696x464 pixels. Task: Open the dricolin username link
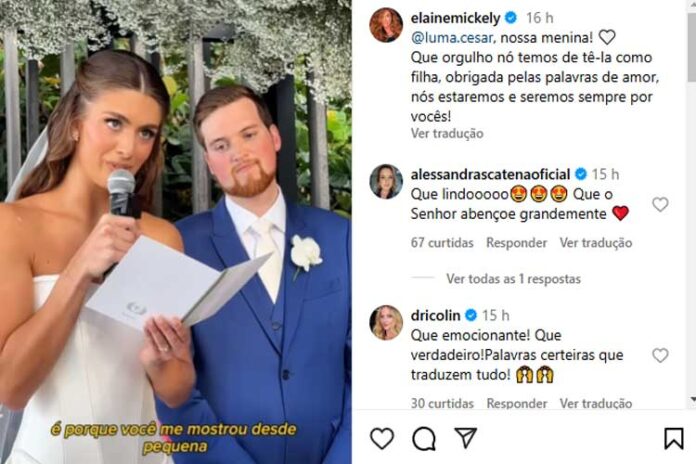435,315
